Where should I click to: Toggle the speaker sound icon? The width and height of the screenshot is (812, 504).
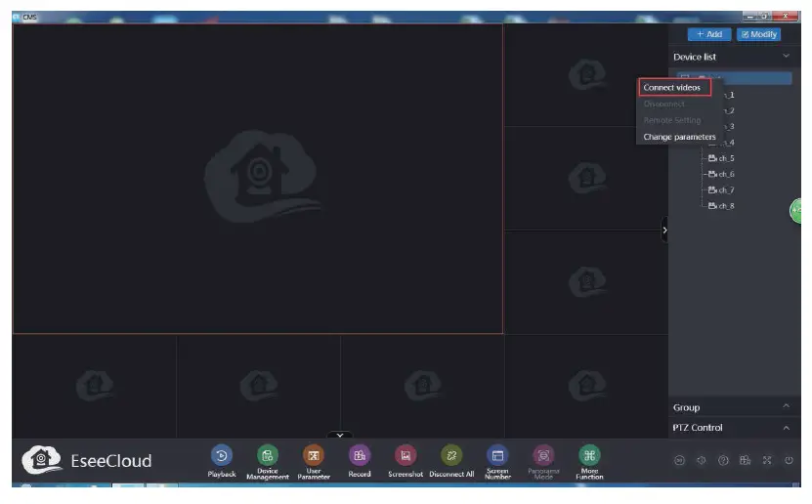(702, 460)
